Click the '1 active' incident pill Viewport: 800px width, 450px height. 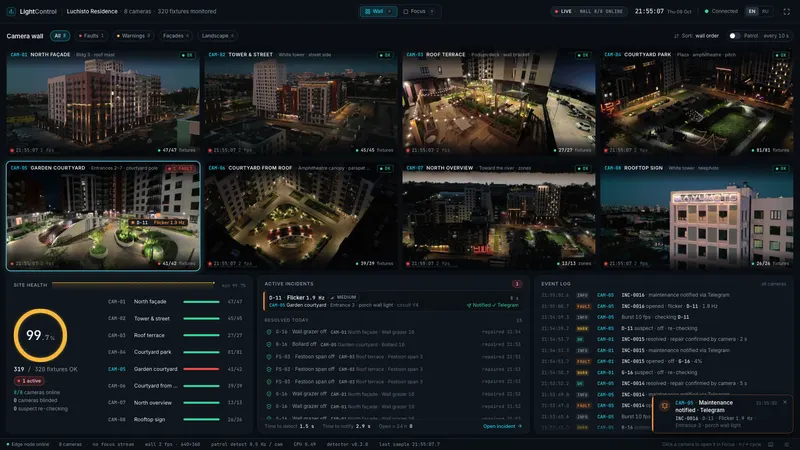tap(29, 381)
